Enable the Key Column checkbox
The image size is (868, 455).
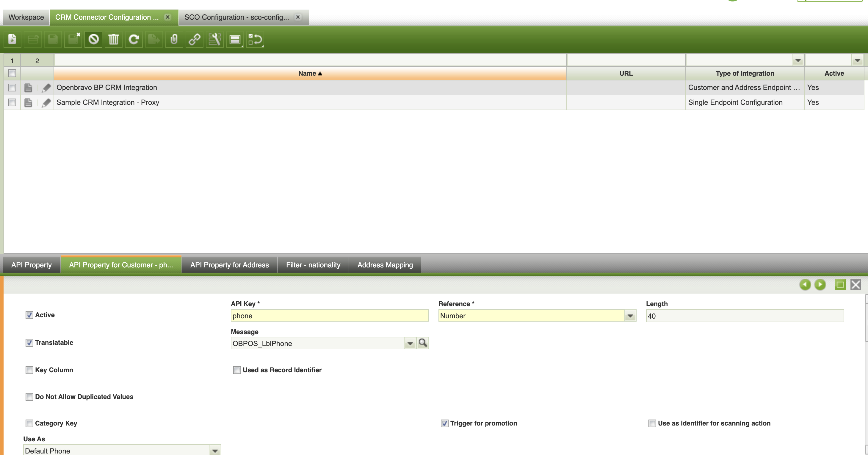pyautogui.click(x=29, y=370)
